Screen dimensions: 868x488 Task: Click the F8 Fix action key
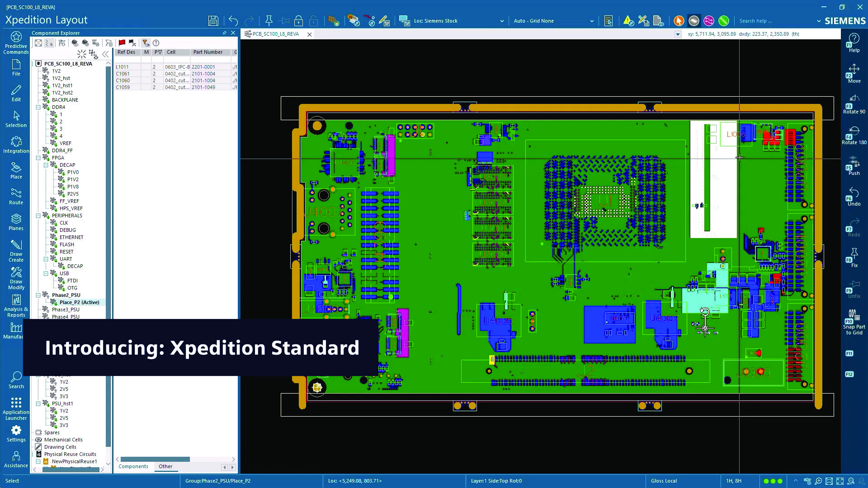854,258
